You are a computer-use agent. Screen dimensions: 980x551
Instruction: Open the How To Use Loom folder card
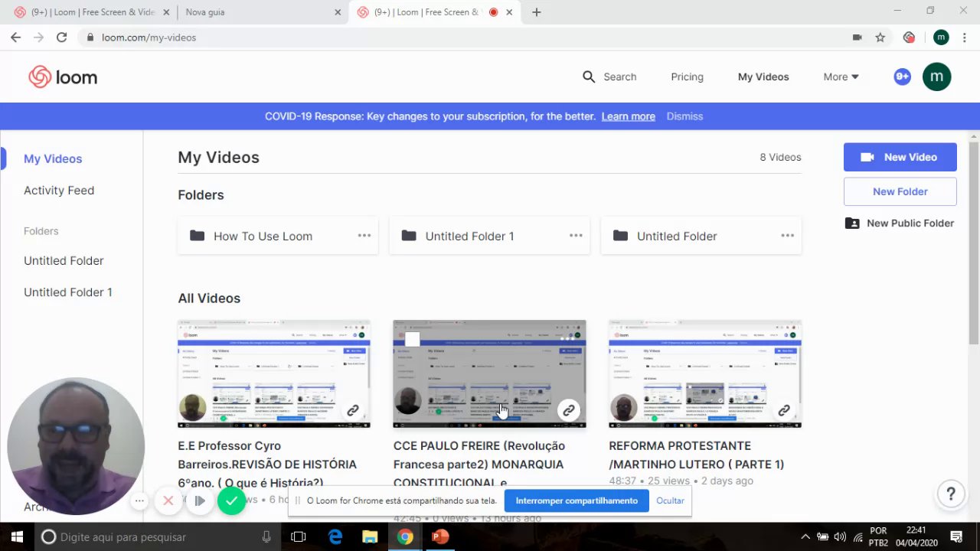(x=278, y=236)
